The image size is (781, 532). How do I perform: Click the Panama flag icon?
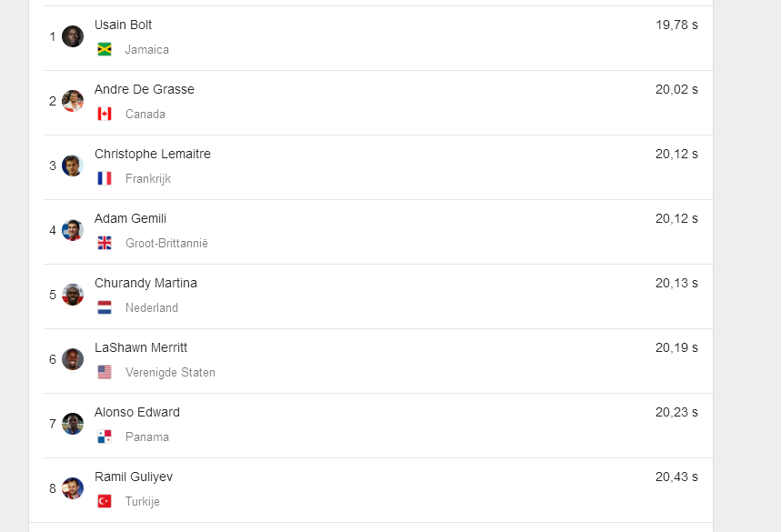tap(105, 437)
